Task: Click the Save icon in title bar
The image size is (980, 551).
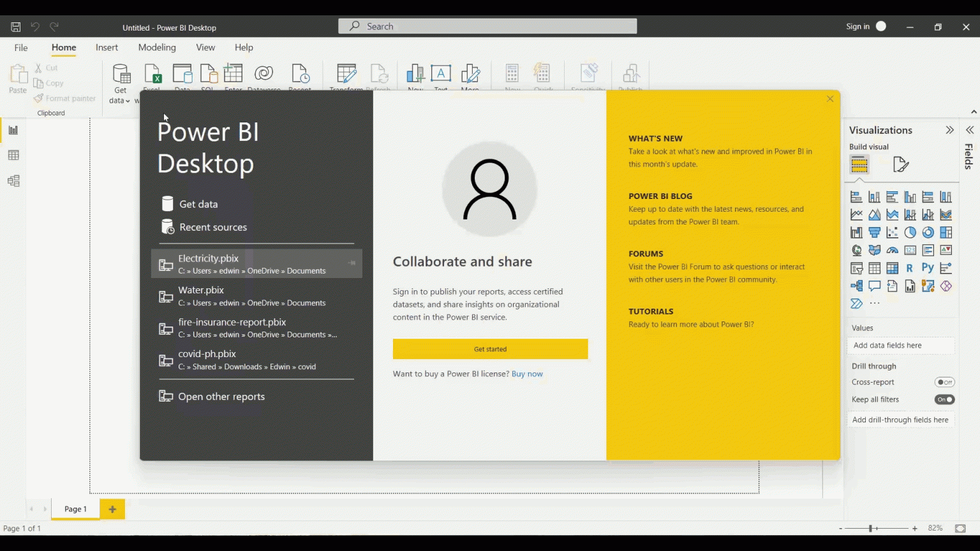Action: 16,27
